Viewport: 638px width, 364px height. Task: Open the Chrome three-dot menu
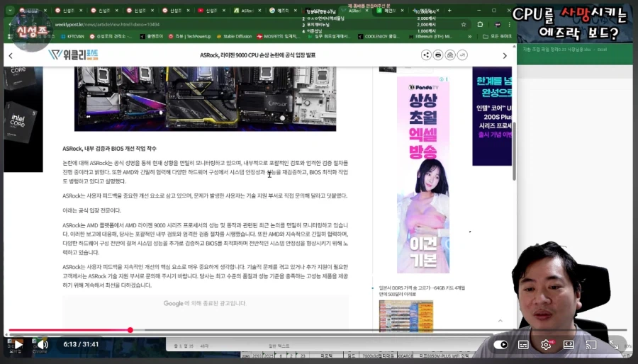510,24
